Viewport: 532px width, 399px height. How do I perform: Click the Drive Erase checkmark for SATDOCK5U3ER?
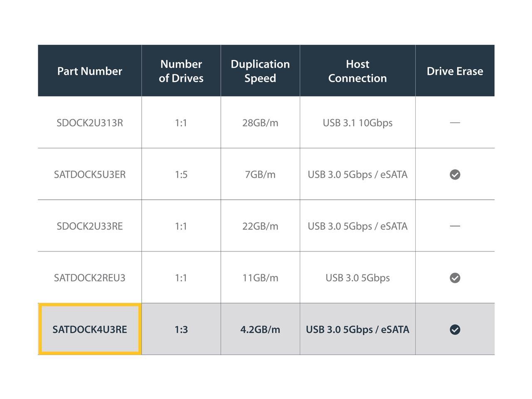click(455, 175)
